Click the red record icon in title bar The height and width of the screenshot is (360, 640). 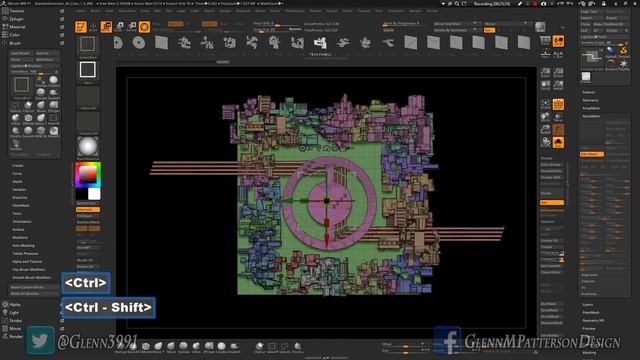pyautogui.click(x=535, y=3)
